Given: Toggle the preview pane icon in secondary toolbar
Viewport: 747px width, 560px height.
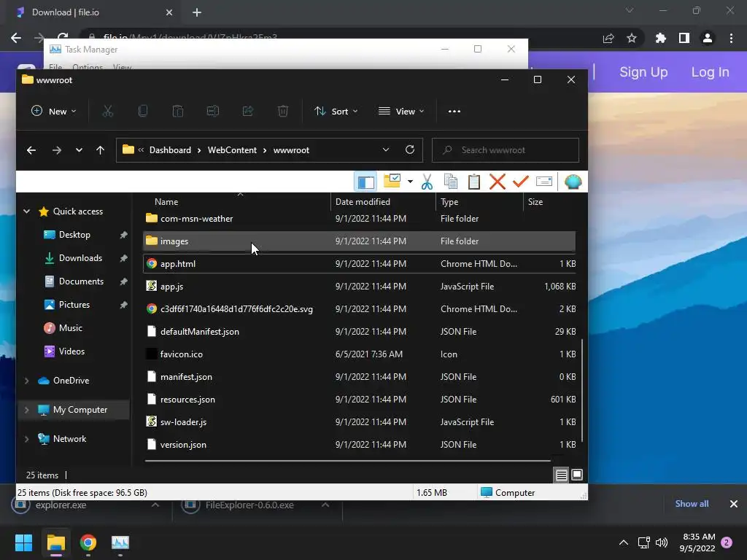Looking at the screenshot, I should click(x=365, y=182).
